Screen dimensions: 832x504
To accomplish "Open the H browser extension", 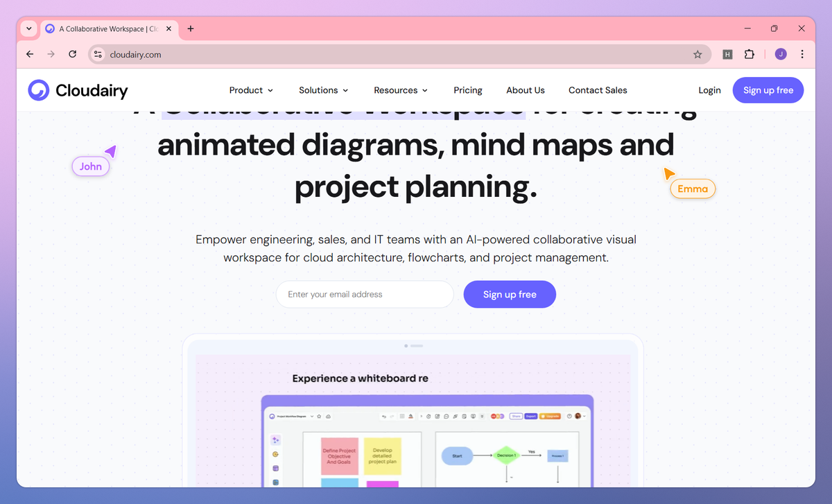I will click(x=727, y=54).
